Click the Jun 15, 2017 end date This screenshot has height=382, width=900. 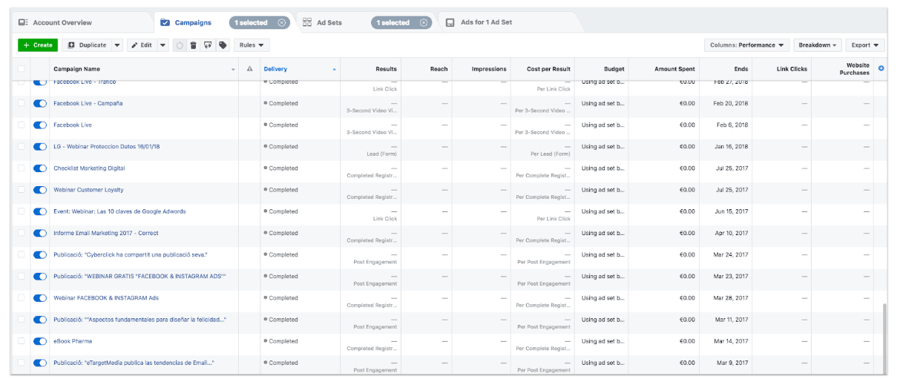coord(731,212)
